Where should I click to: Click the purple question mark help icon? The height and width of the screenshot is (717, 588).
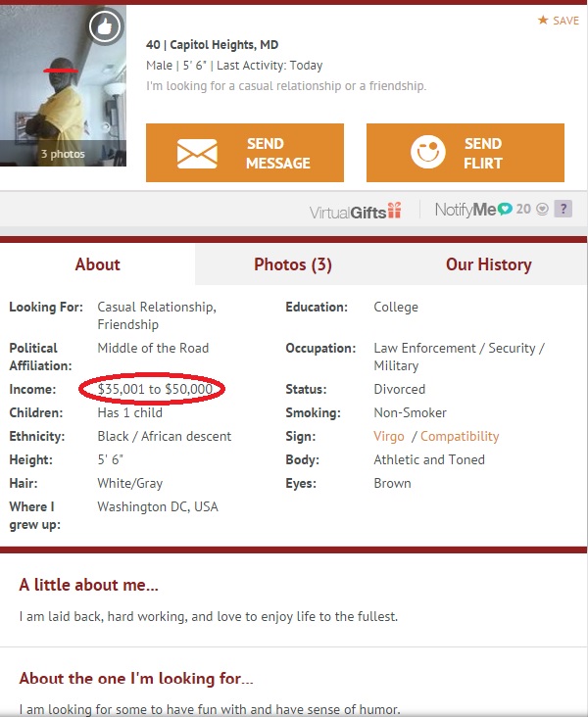point(563,209)
